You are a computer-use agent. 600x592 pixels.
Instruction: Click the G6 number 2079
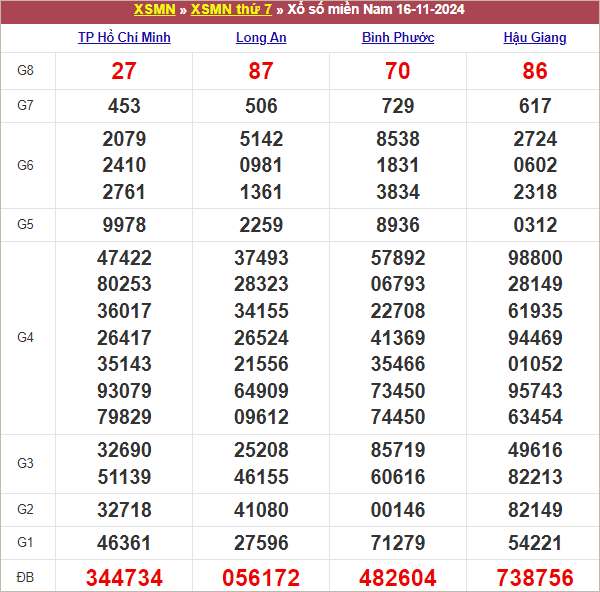[x=124, y=139]
